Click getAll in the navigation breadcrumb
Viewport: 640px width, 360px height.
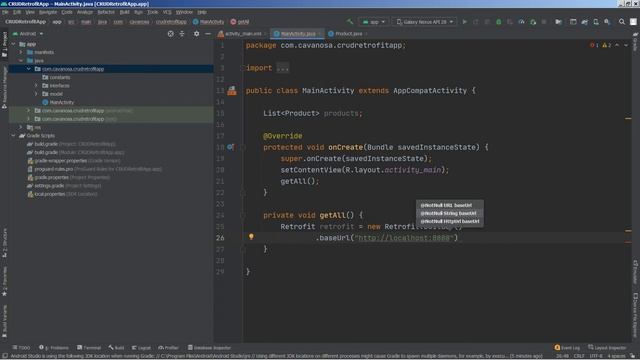tap(240, 22)
